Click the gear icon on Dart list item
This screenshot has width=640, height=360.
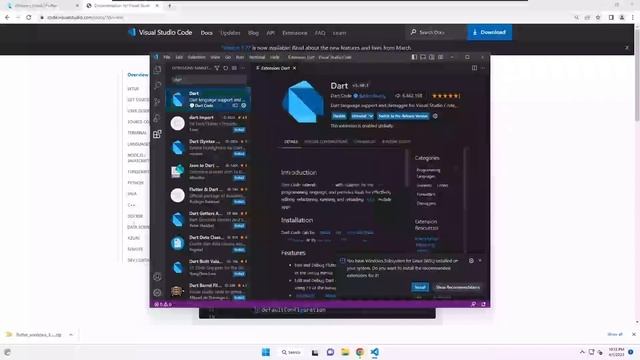[244, 106]
